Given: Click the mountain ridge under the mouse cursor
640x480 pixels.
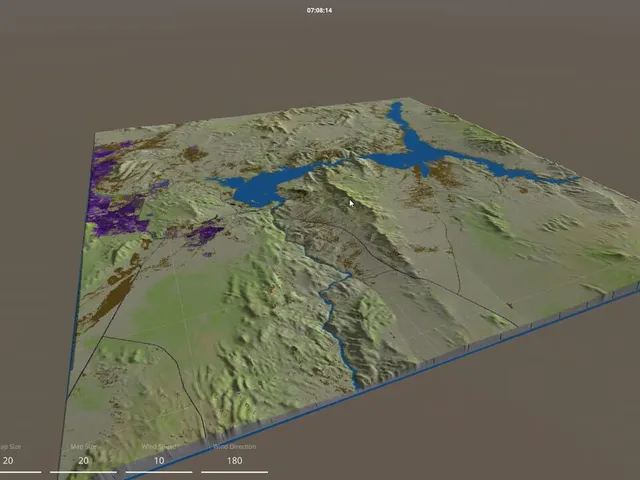Looking at the screenshot, I should coord(351,203).
